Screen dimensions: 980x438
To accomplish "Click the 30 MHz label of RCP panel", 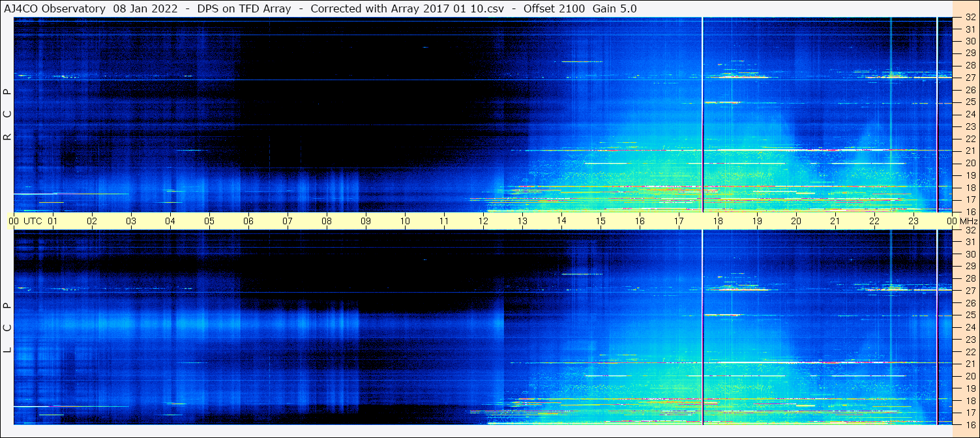I will 970,41.
